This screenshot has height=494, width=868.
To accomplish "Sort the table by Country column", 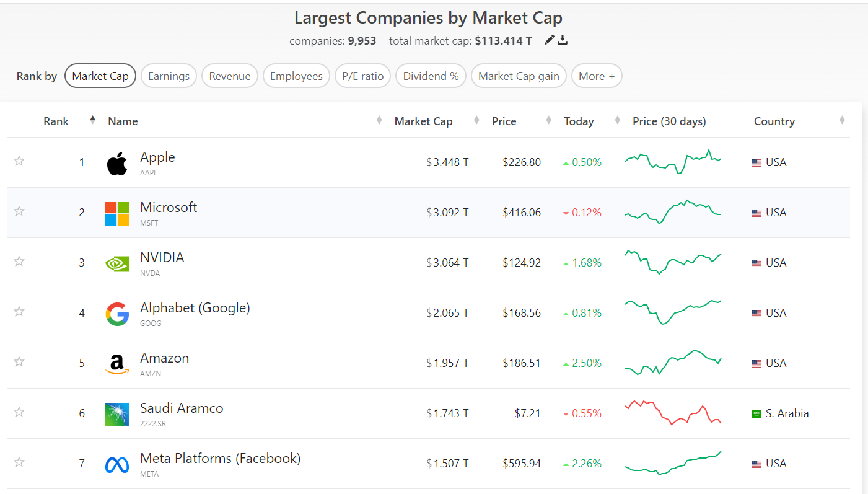I will 774,121.
